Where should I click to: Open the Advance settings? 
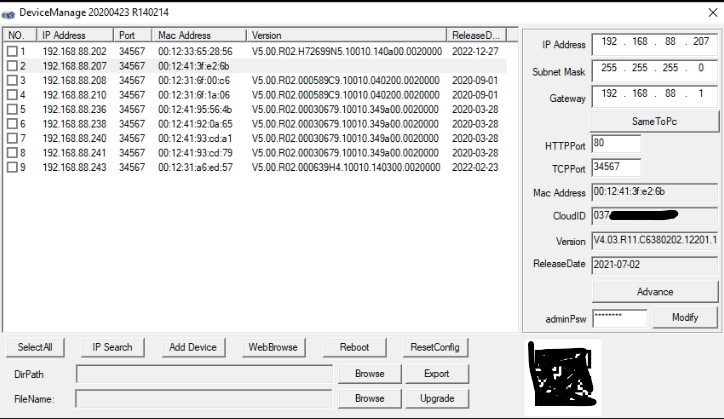click(655, 292)
